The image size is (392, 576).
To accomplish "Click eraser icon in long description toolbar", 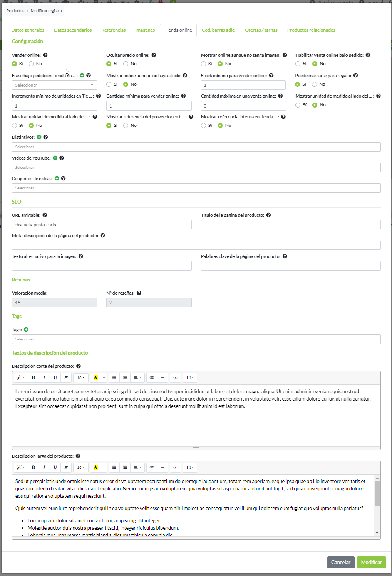I will coord(66,468).
